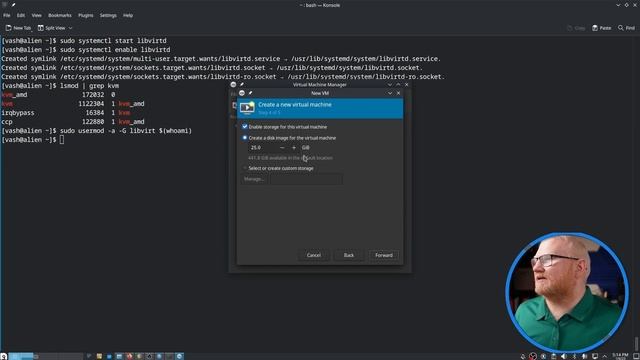Click the New VM wizard monitor icon
640x360 pixels.
247,108
